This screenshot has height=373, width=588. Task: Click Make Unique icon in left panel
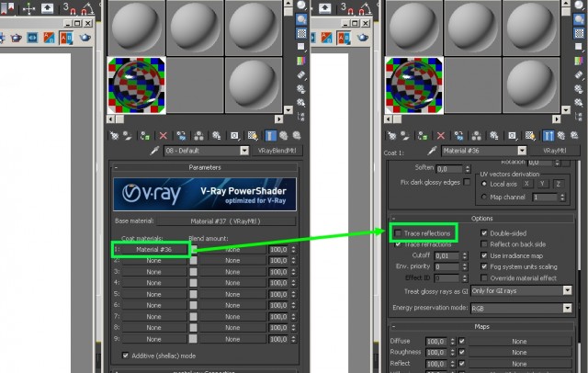click(x=198, y=135)
